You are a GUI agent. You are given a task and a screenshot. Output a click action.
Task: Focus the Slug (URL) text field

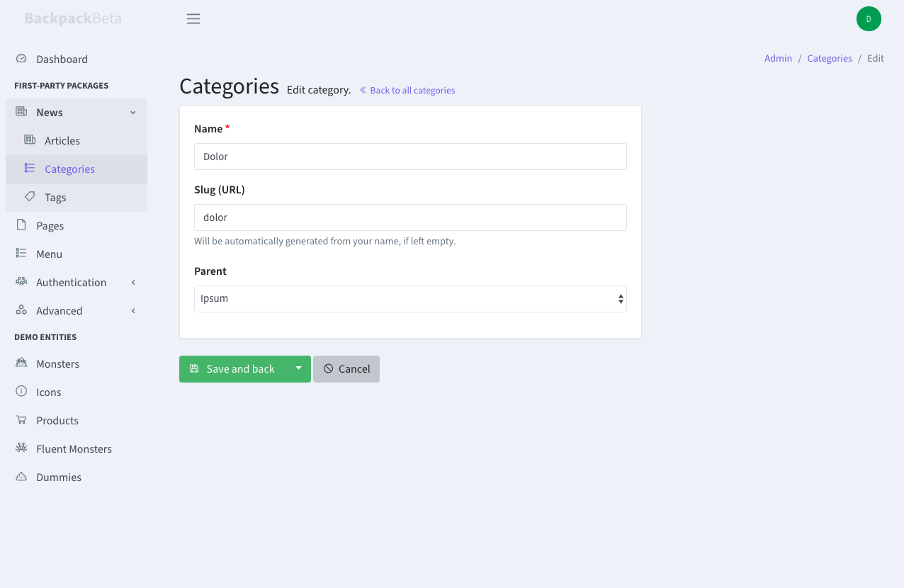pos(410,217)
